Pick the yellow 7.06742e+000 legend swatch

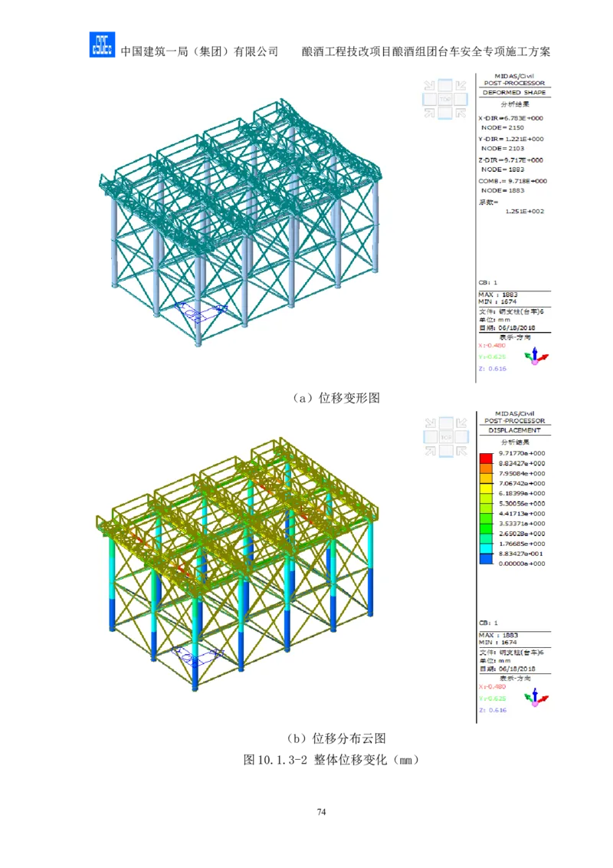point(486,488)
